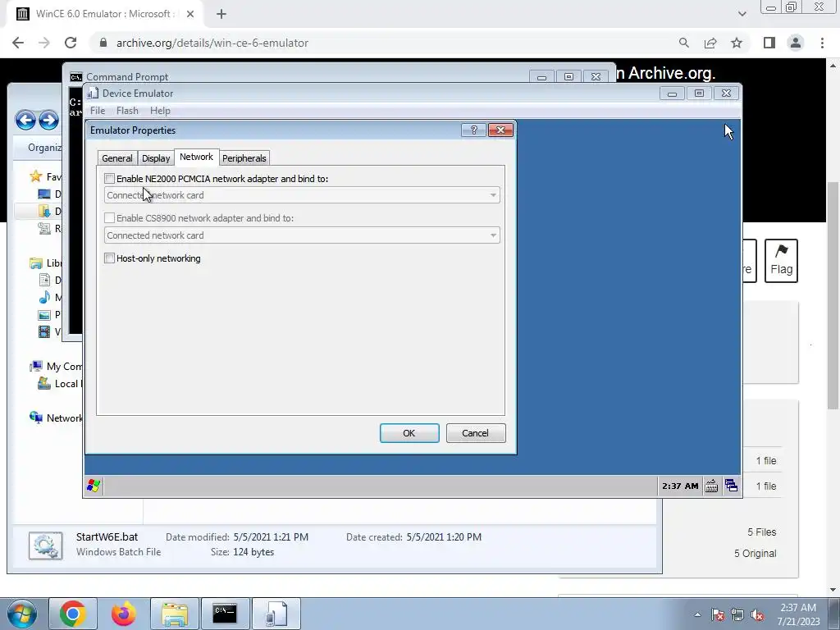This screenshot has width=840, height=630.
Task: Click the Explorer forward arrow button
Action: 48,120
